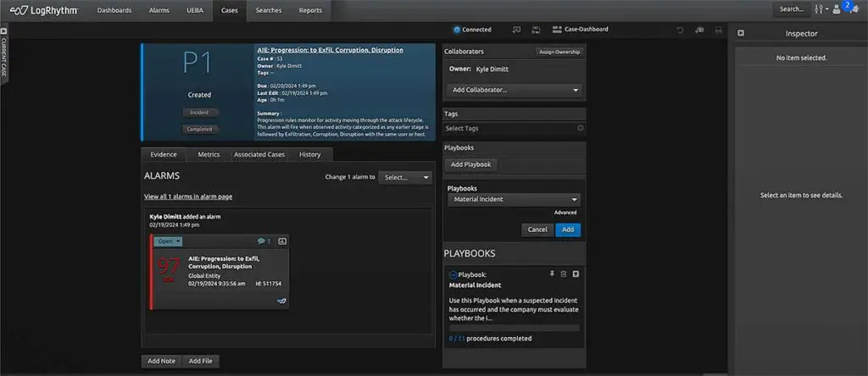
Task: Open the alarm card inspect icon
Action: 281,241
